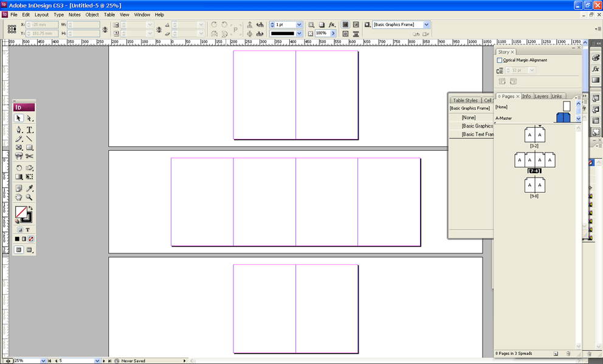Enable Optical Margin Alignment checkbox
The image size is (603, 364).
click(499, 60)
